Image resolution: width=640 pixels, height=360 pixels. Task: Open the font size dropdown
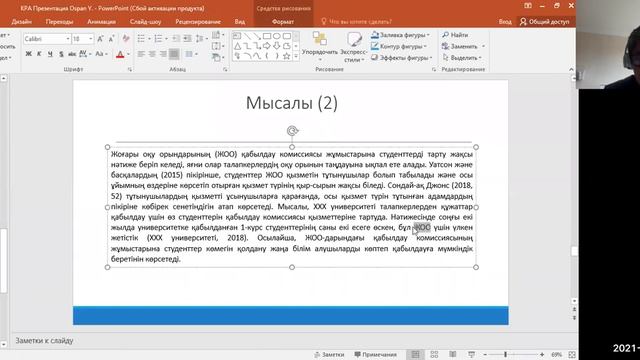tap(91, 39)
